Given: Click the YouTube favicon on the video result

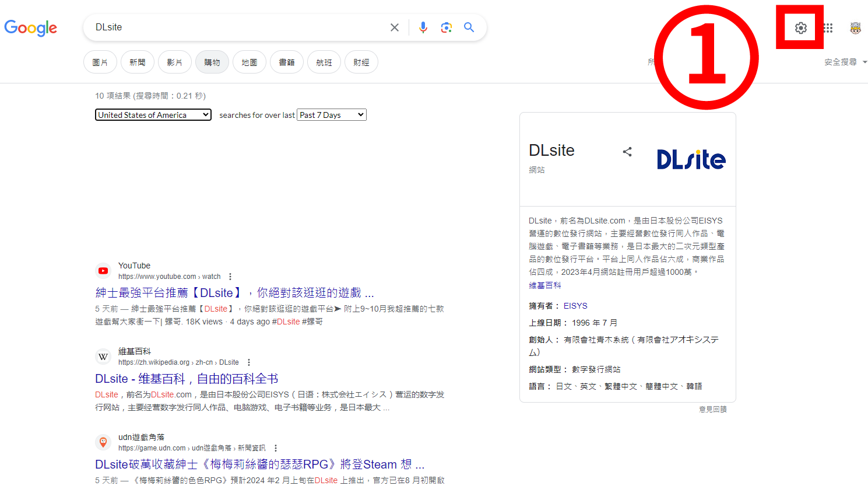Looking at the screenshot, I should [103, 270].
